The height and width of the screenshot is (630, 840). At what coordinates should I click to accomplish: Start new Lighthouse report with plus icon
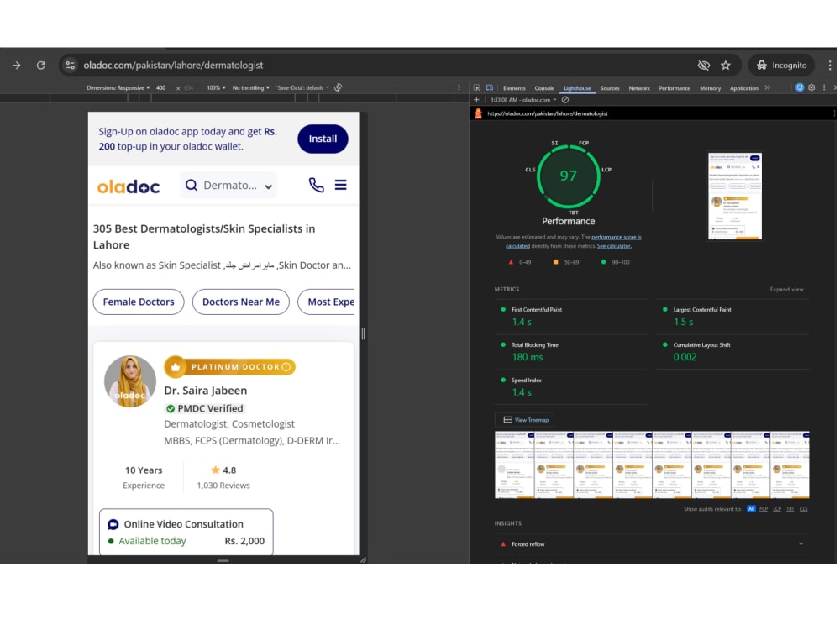[x=476, y=100]
